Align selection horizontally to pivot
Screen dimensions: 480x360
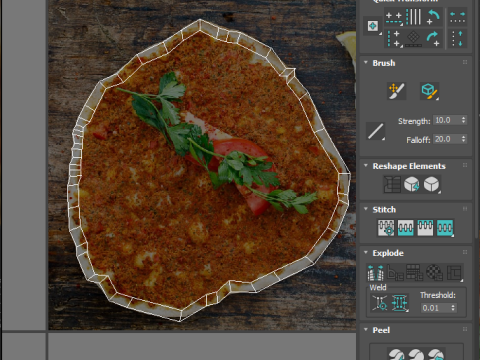[x=394, y=17]
